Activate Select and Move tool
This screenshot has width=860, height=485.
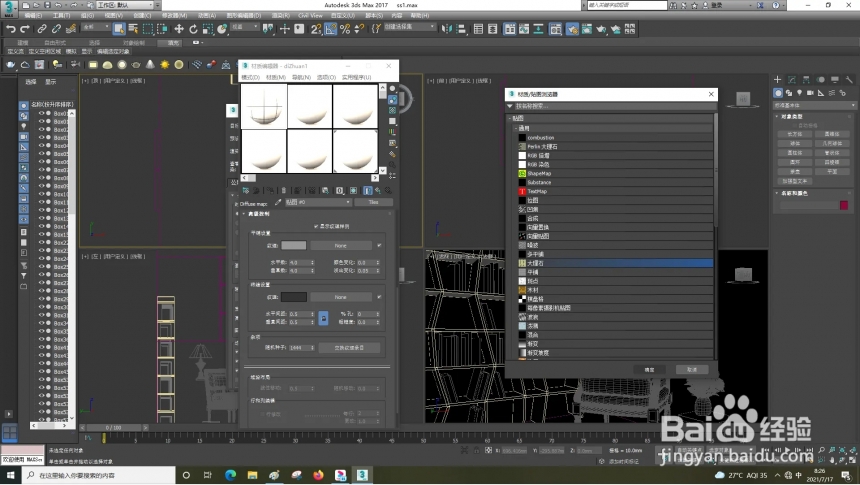click(x=179, y=29)
